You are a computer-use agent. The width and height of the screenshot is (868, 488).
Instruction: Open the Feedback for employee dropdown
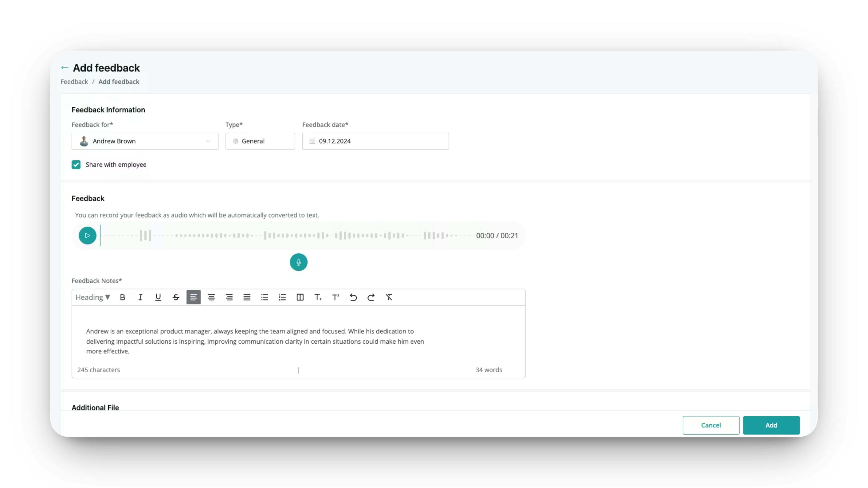tap(145, 141)
